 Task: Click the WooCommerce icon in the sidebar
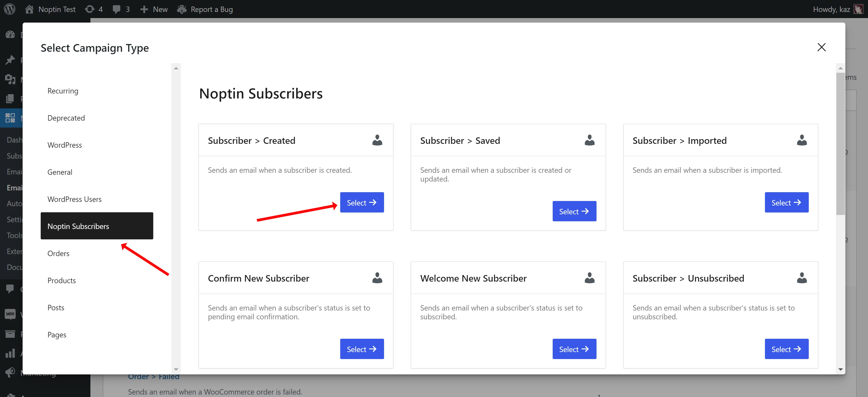tap(10, 314)
